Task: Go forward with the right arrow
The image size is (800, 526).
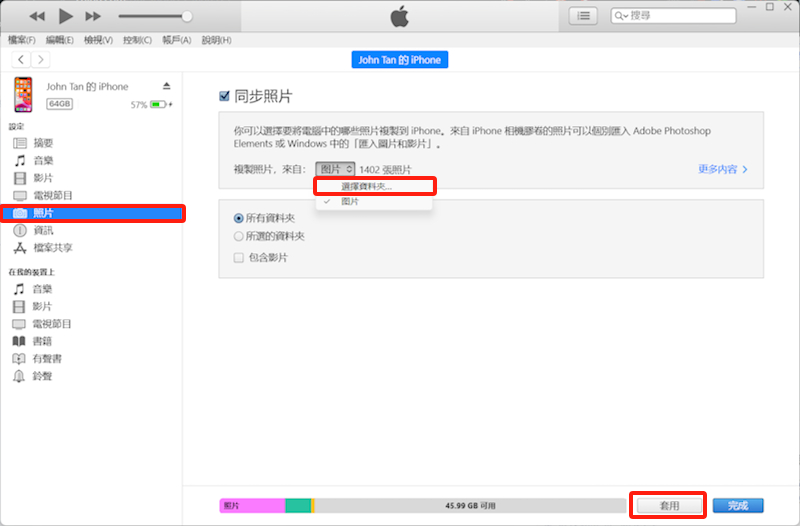Action: (x=40, y=60)
